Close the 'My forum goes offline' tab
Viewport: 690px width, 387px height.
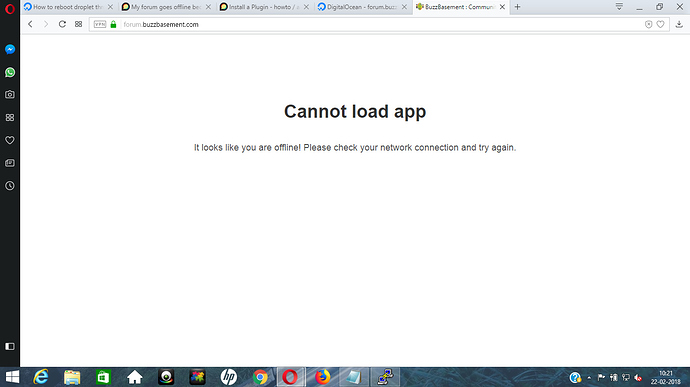click(208, 7)
